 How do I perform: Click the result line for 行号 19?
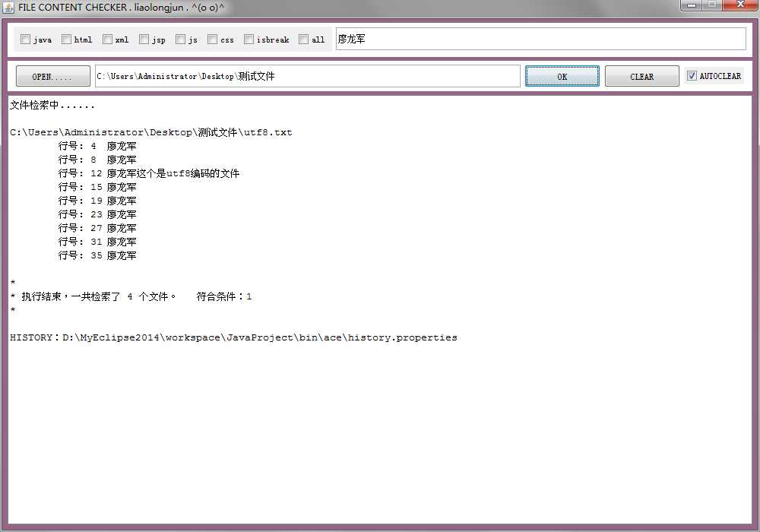pos(97,200)
